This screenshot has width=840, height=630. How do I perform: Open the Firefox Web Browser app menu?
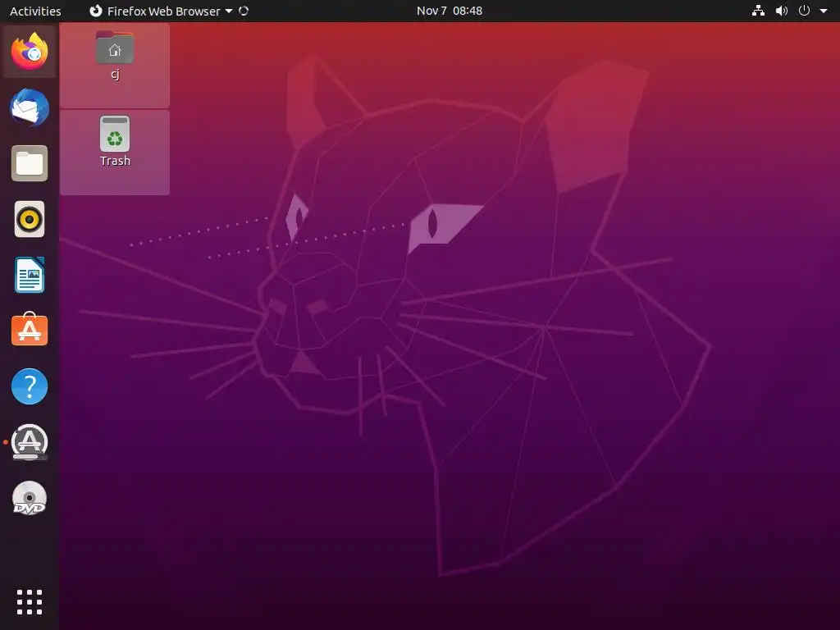(x=161, y=11)
